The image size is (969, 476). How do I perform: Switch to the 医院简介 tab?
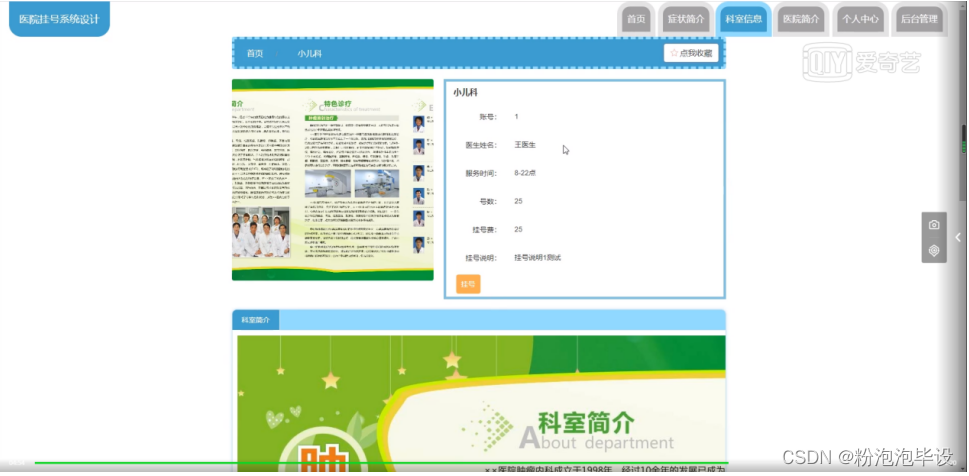click(x=801, y=19)
